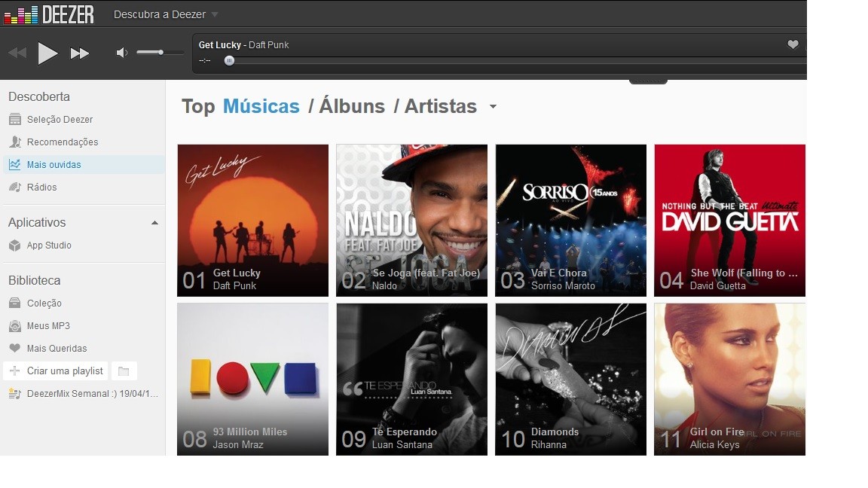Image resolution: width=868 pixels, height=488 pixels.
Task: Click the play button in the player
Action: pyautogui.click(x=47, y=53)
